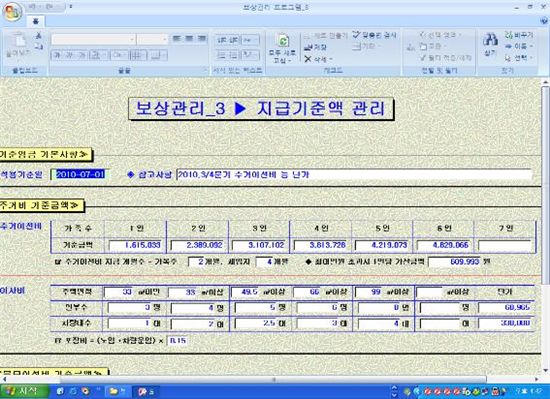Click the Windows Start button (시작)
Screen dimensions: 550x399
[x=24, y=391]
